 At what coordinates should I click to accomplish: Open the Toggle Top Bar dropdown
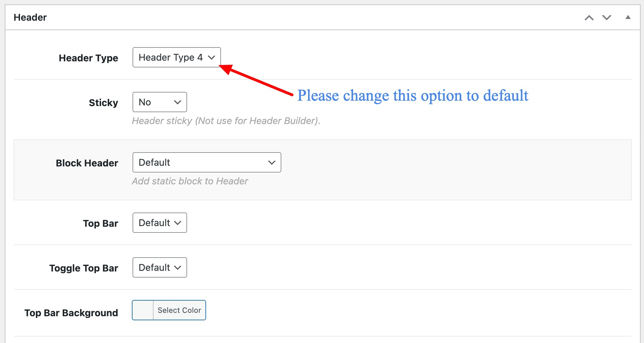click(x=160, y=268)
